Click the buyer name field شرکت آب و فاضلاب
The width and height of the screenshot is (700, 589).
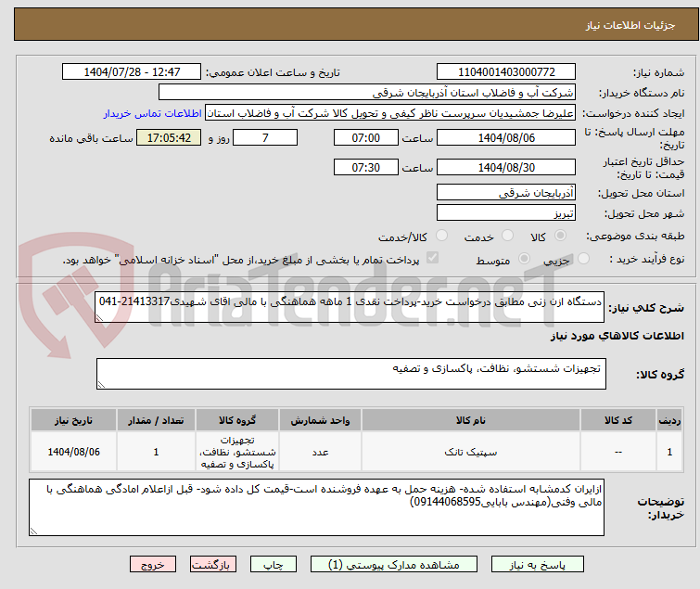click(367, 93)
